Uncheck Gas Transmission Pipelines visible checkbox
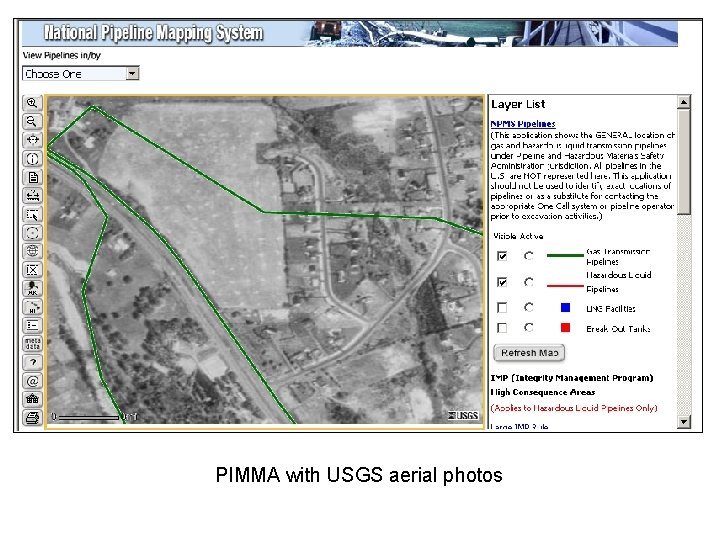The image size is (720, 540). (502, 256)
